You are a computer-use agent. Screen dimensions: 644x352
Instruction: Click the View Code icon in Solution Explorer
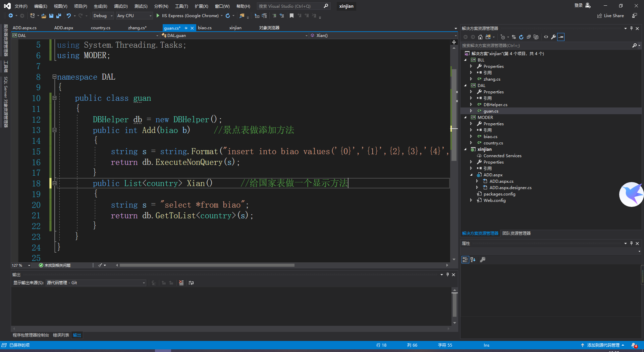tap(546, 37)
